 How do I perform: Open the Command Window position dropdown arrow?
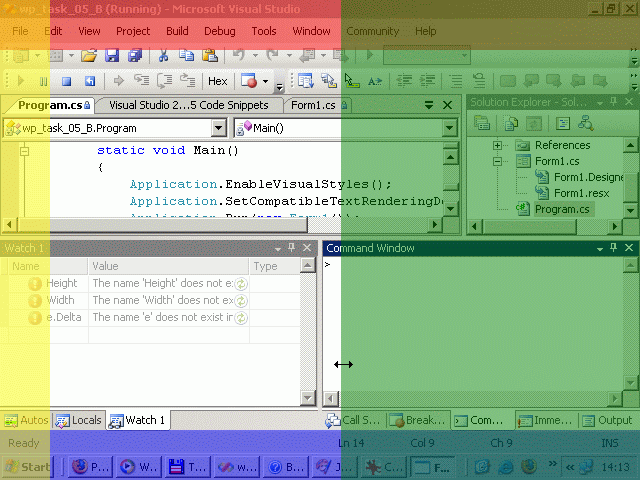click(x=600, y=249)
